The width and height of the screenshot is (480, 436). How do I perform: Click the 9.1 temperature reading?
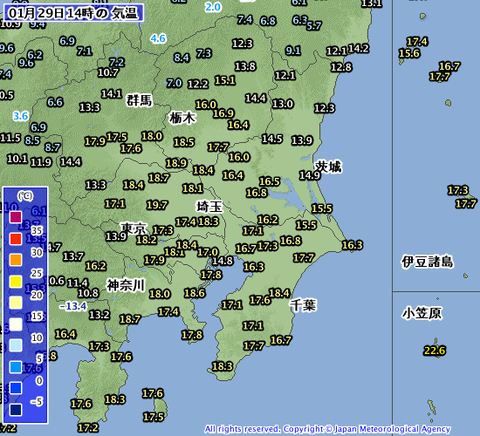[293, 50]
